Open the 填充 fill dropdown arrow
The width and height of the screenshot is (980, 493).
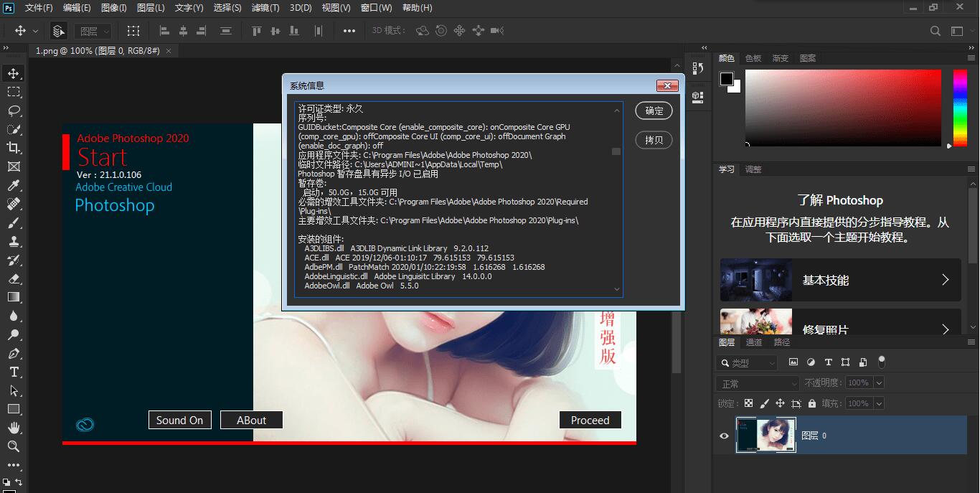(x=879, y=403)
